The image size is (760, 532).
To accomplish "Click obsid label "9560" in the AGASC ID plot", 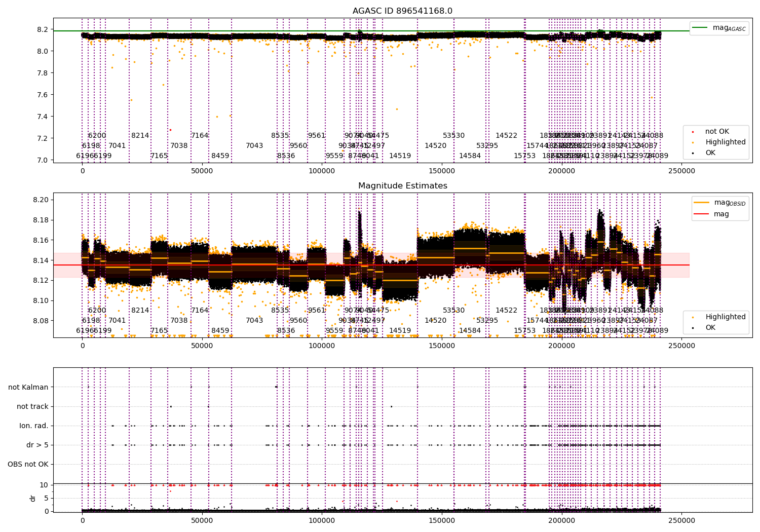I will pyautogui.click(x=298, y=146).
